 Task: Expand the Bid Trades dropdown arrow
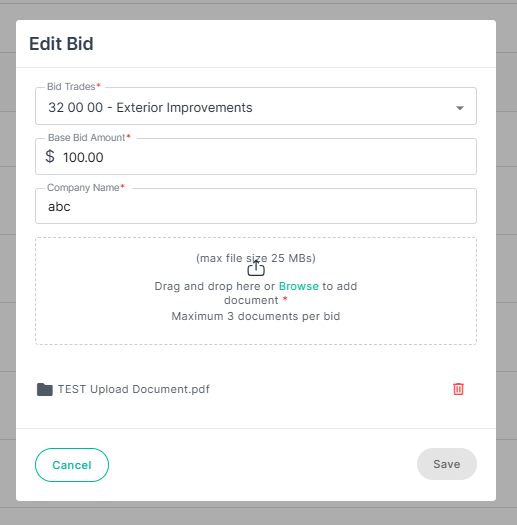(460, 108)
